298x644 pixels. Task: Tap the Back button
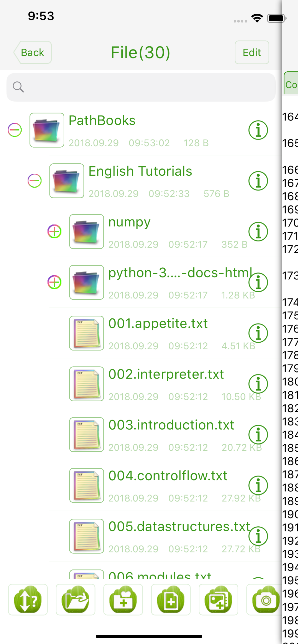click(33, 52)
